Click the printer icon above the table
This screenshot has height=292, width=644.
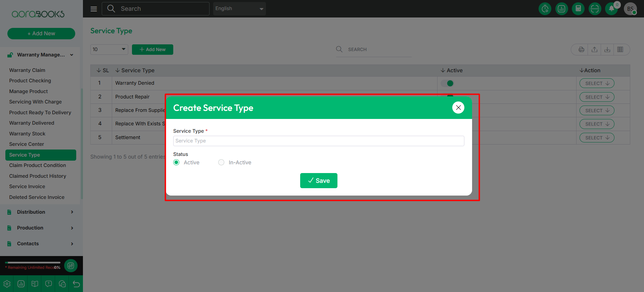pos(581,50)
